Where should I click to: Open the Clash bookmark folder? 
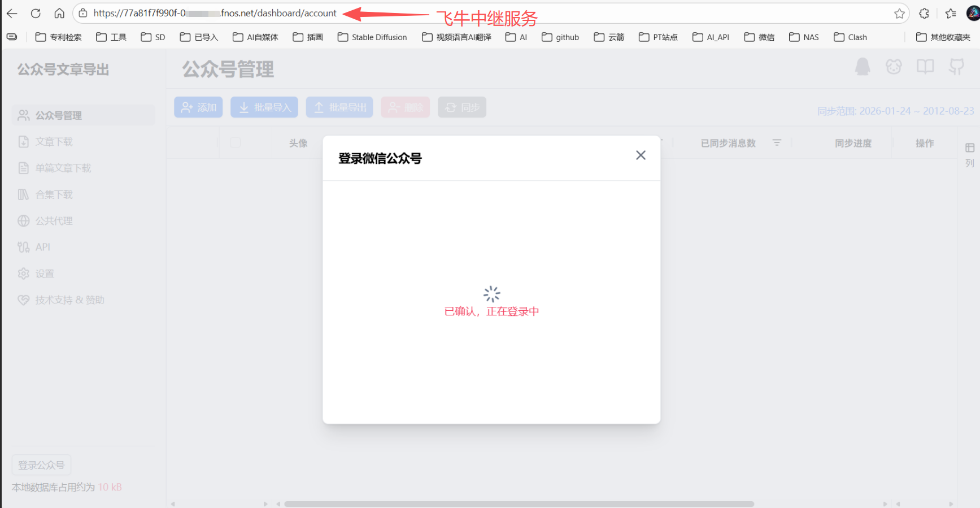(x=850, y=37)
